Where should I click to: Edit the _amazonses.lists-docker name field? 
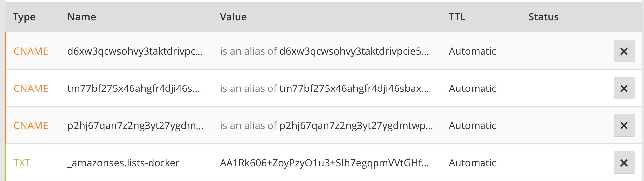coord(123,163)
